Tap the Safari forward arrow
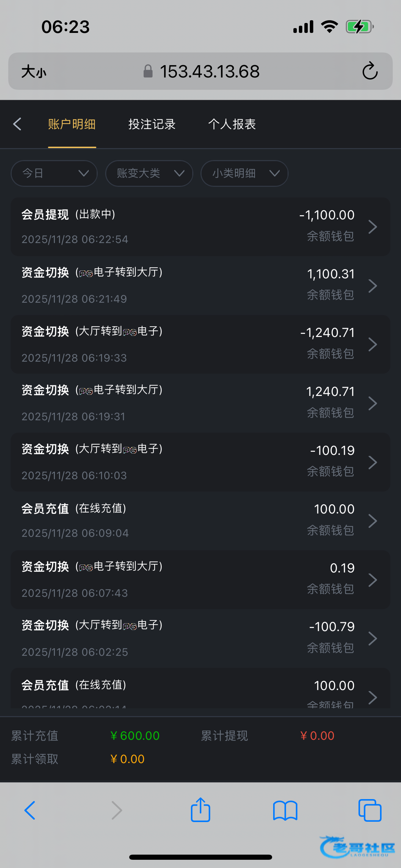The width and height of the screenshot is (401, 868). click(x=117, y=810)
